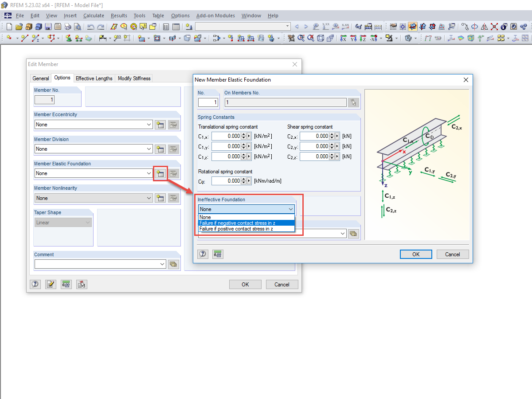
Task: Click the view in X direction icon
Action: [343, 39]
